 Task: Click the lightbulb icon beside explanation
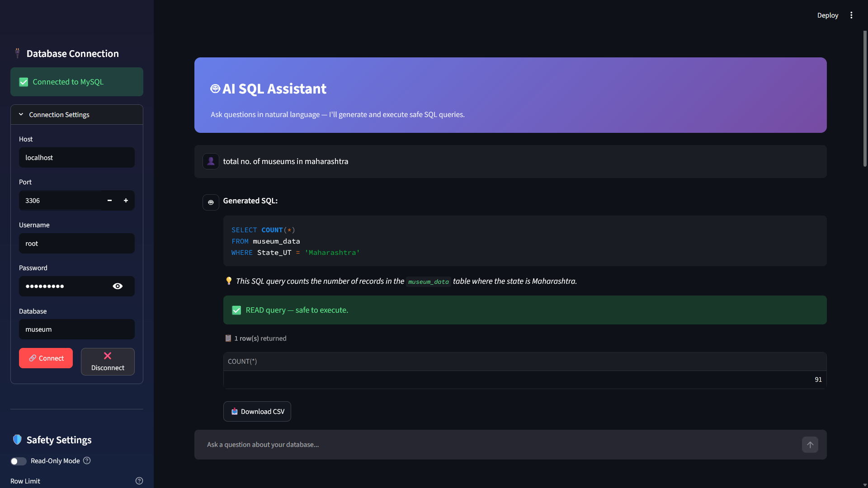[x=229, y=281]
